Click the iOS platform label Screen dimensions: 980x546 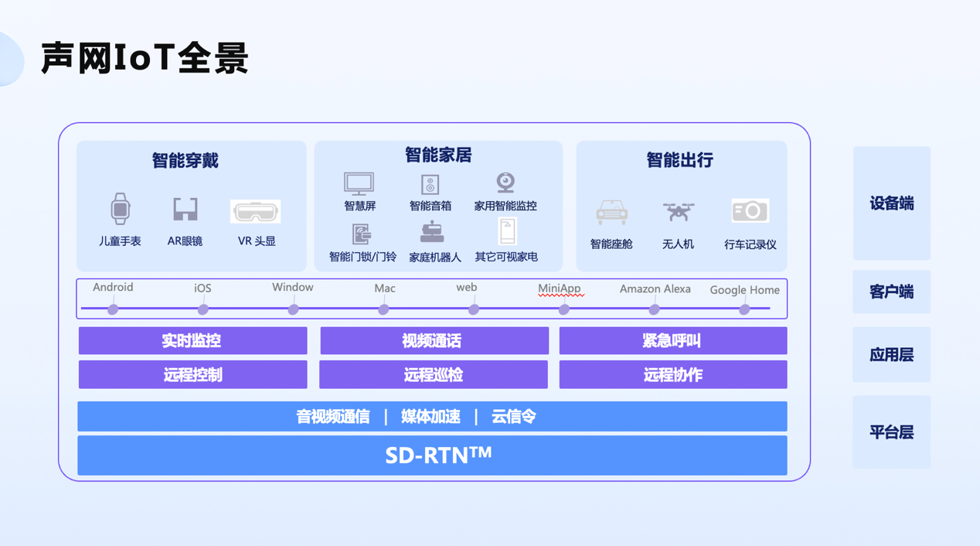(x=202, y=288)
